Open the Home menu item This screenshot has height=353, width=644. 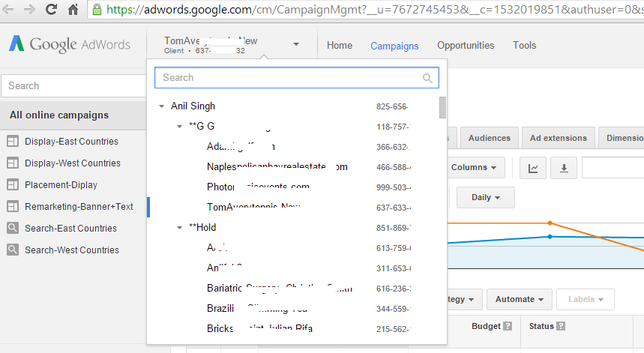tap(340, 45)
